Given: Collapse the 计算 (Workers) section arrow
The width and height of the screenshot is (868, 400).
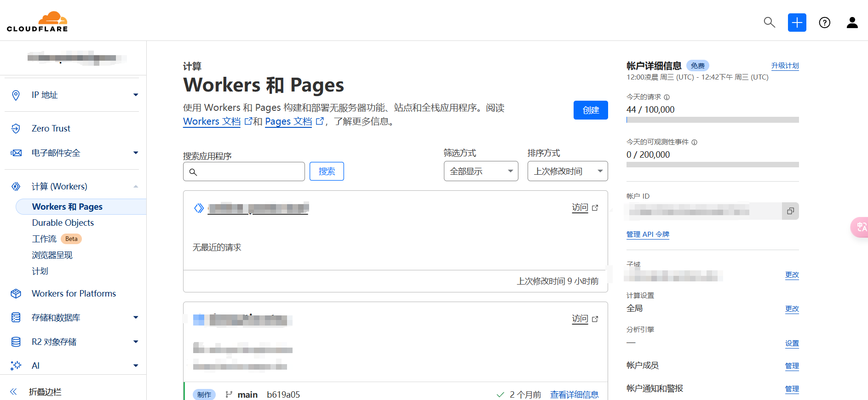Looking at the screenshot, I should tap(136, 186).
